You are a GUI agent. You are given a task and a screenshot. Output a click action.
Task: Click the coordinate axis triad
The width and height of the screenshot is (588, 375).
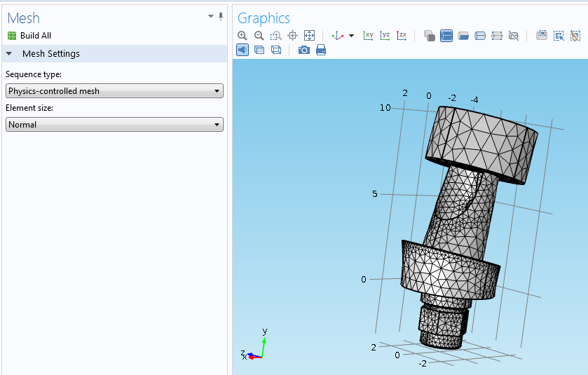click(x=254, y=346)
